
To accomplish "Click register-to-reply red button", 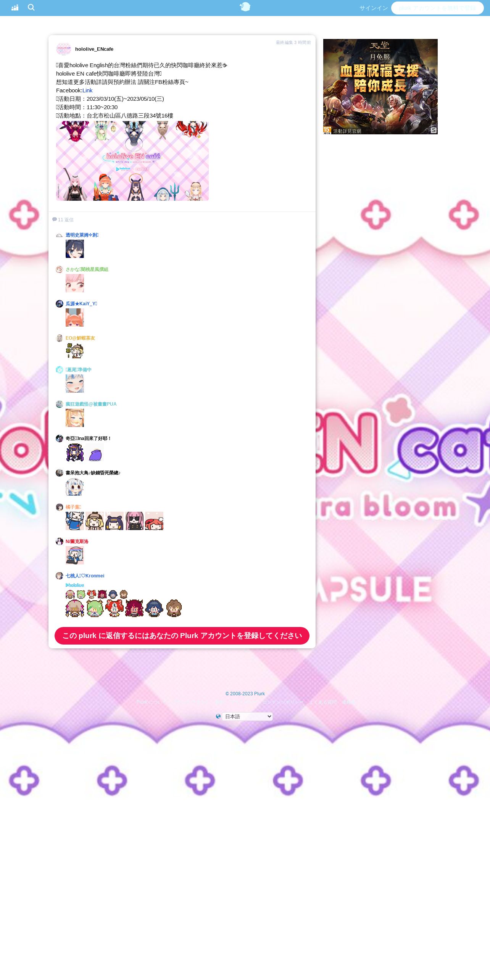I will pos(182,636).
